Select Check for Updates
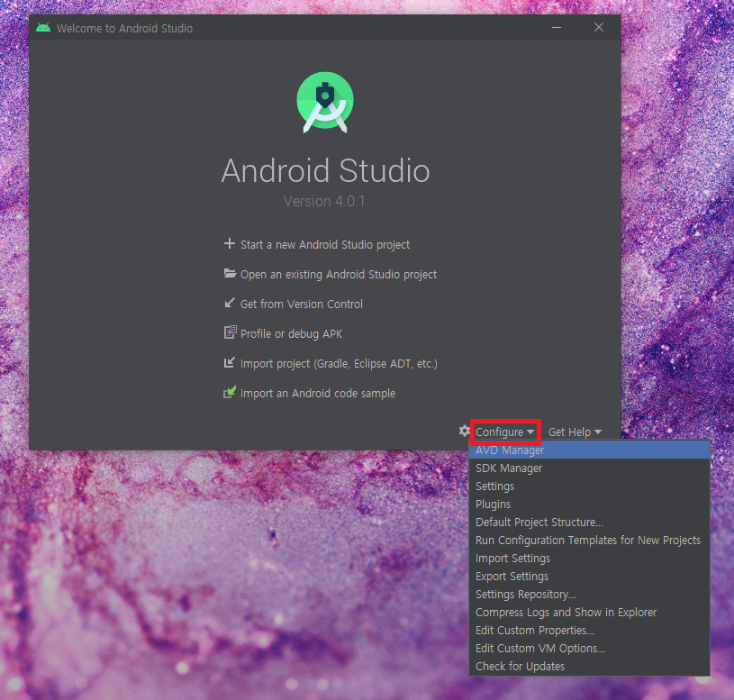 click(x=589, y=667)
